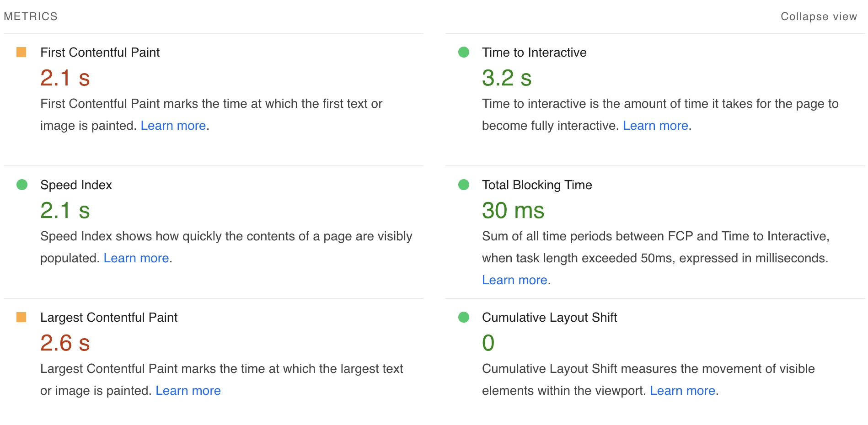
Task: Open Learn more under Cumulative Layout Shift
Action: [683, 390]
